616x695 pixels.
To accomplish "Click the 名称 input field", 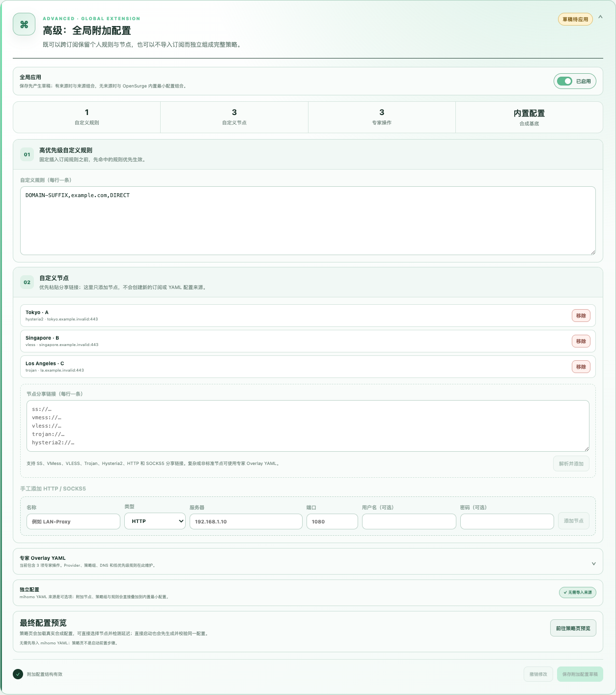I will tap(73, 521).
